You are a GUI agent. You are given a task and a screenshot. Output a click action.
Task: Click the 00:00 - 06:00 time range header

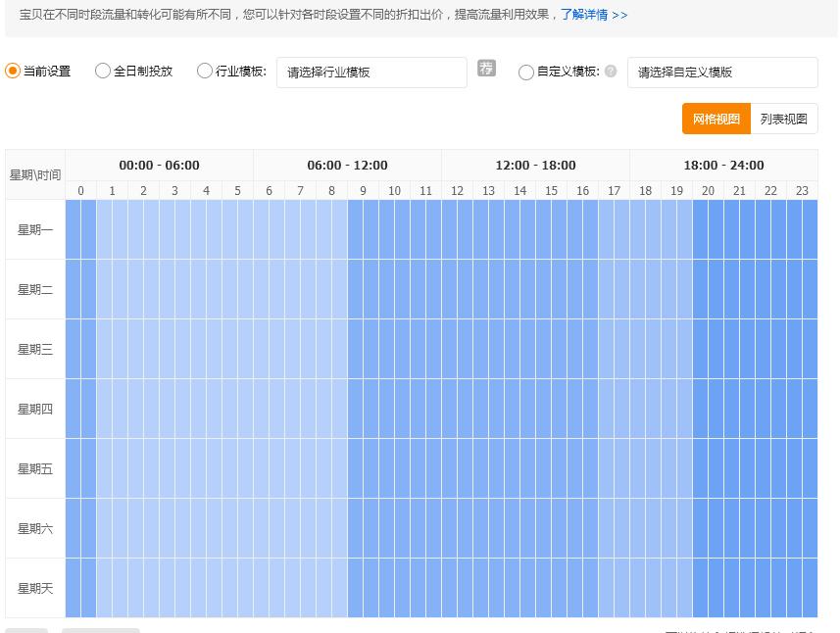pyautogui.click(x=159, y=165)
